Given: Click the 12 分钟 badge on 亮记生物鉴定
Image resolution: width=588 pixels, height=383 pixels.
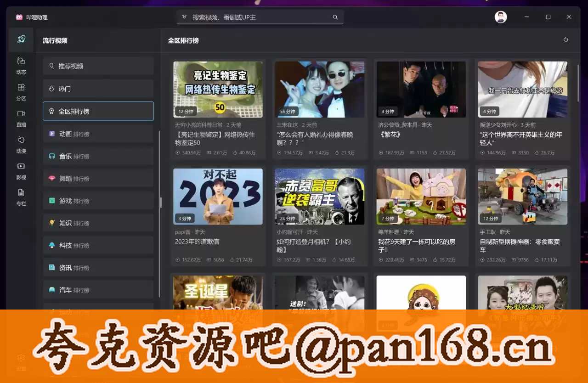Looking at the screenshot, I should pyautogui.click(x=186, y=111).
